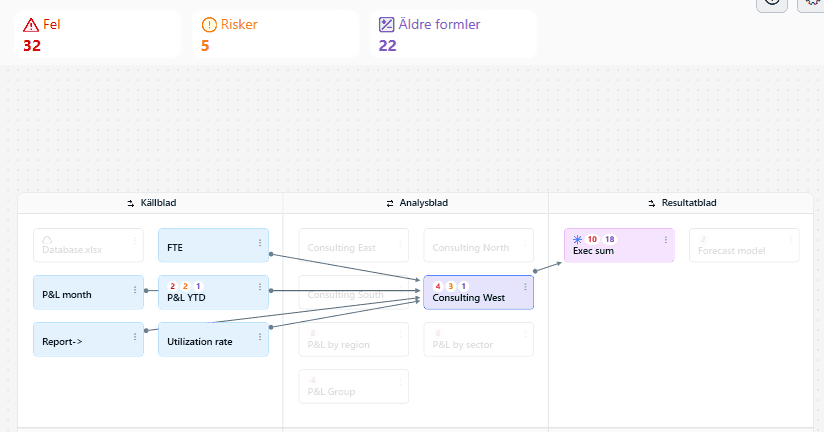The width and height of the screenshot is (824, 432).
Task: Click the red error badge on P&L YTD
Action: tap(172, 286)
